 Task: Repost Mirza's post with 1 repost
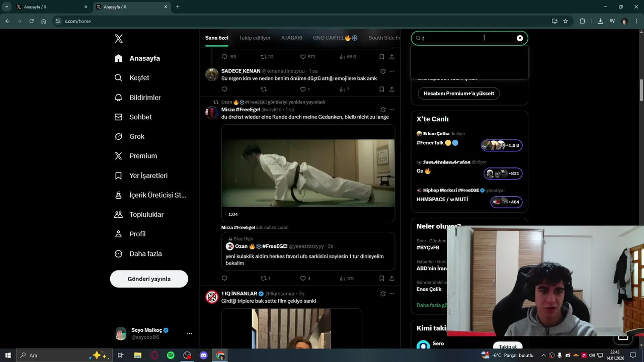[x=265, y=279]
